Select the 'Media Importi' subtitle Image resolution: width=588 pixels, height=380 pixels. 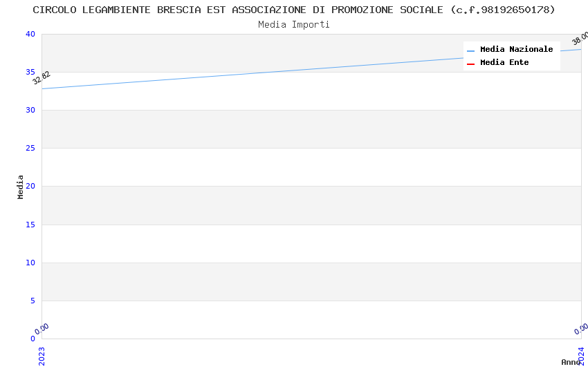[x=293, y=25]
